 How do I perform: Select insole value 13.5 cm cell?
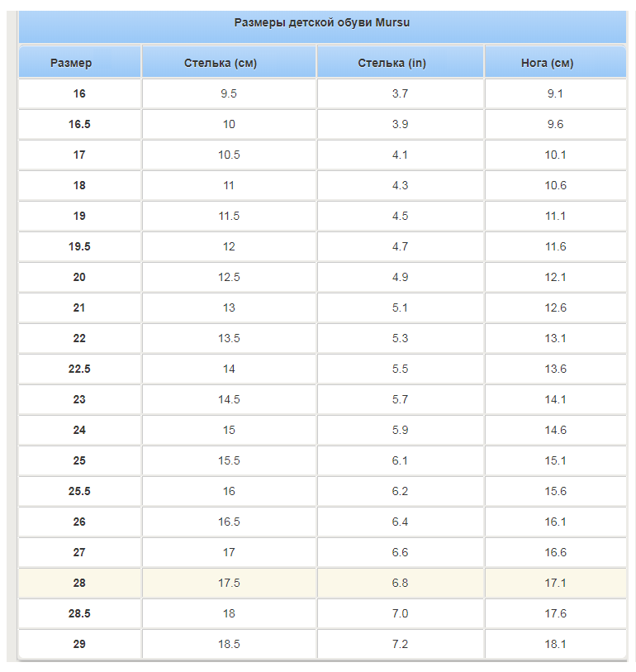pyautogui.click(x=229, y=338)
